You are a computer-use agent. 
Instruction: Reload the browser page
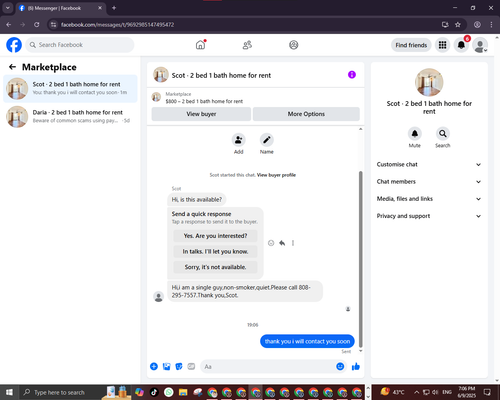(37, 25)
